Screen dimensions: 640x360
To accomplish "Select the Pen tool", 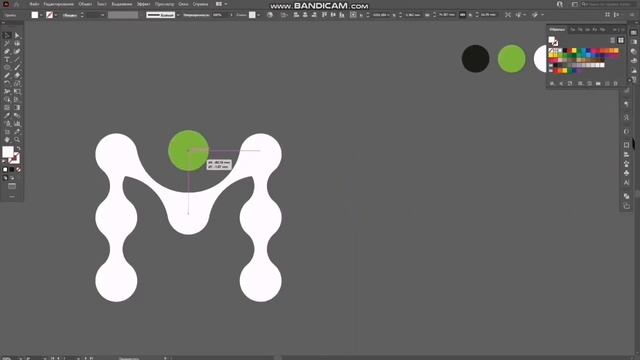I will 7,51.
